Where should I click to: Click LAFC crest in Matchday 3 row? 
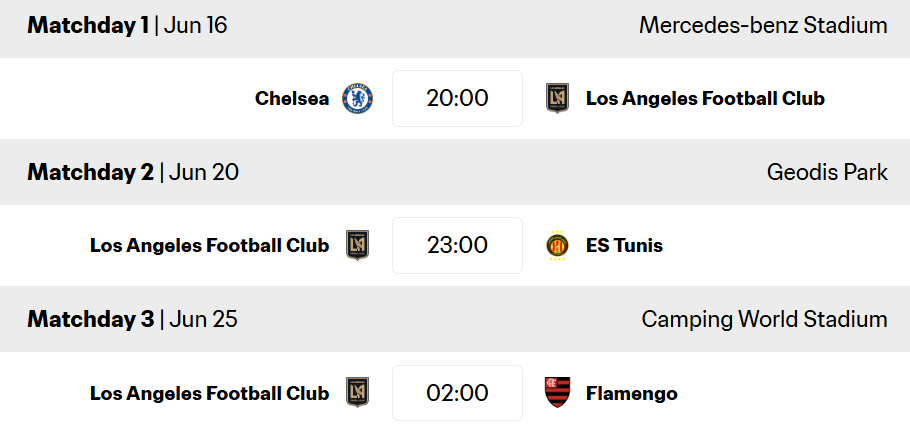coord(358,392)
